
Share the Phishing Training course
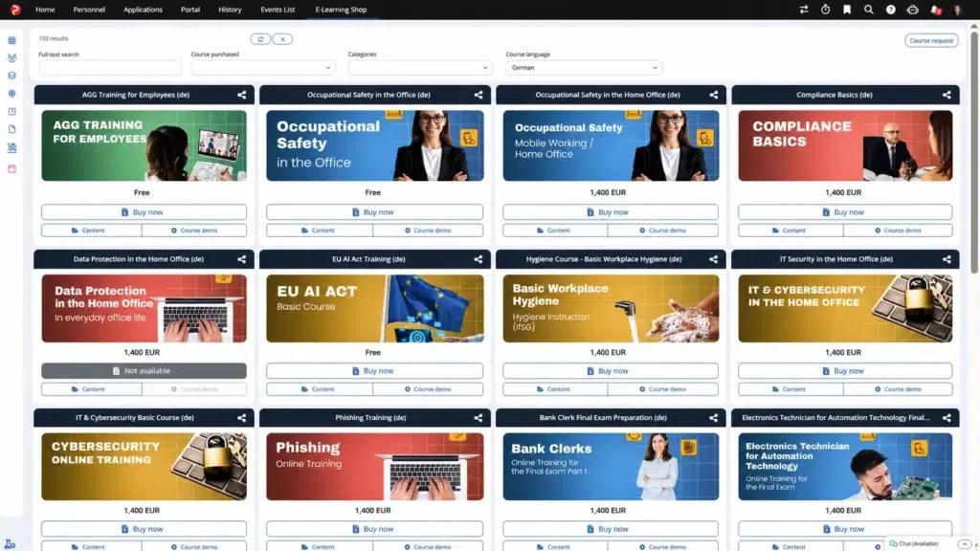(x=479, y=418)
